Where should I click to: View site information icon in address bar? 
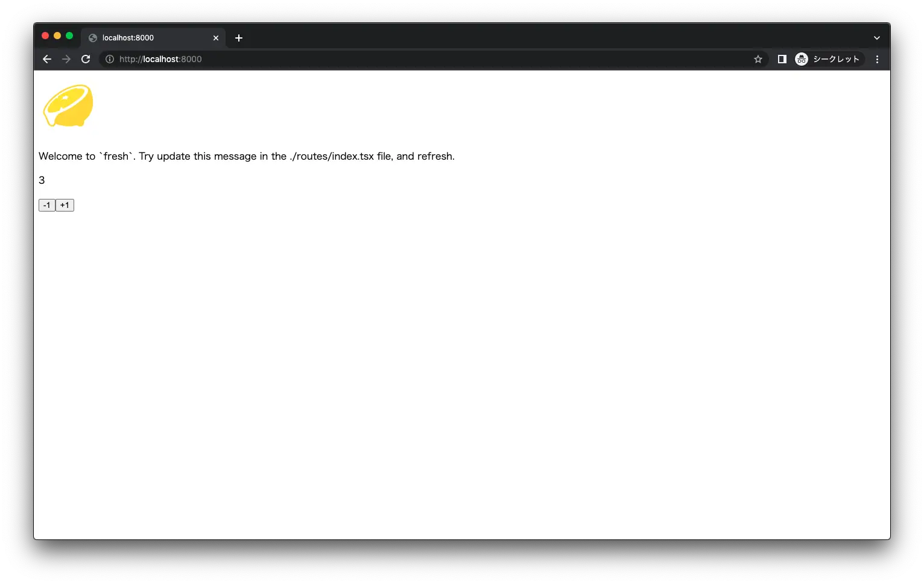click(x=110, y=59)
